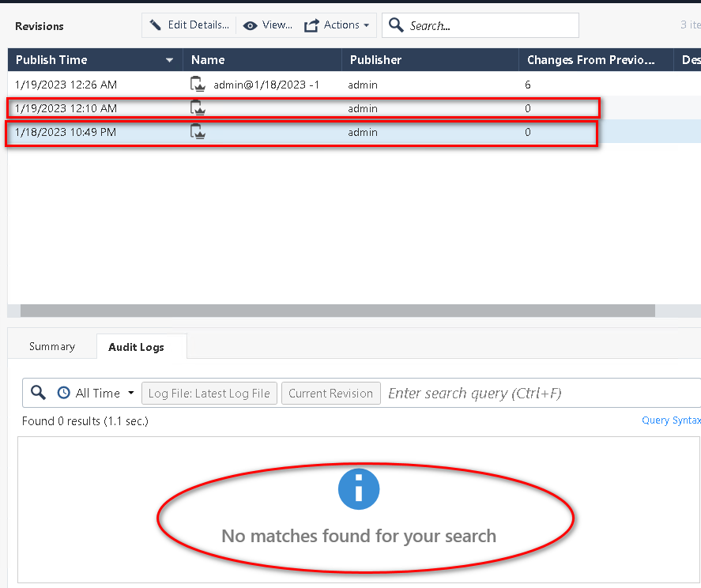
Task: Click the pencil icon beside Edit Details
Action: pyautogui.click(x=156, y=25)
